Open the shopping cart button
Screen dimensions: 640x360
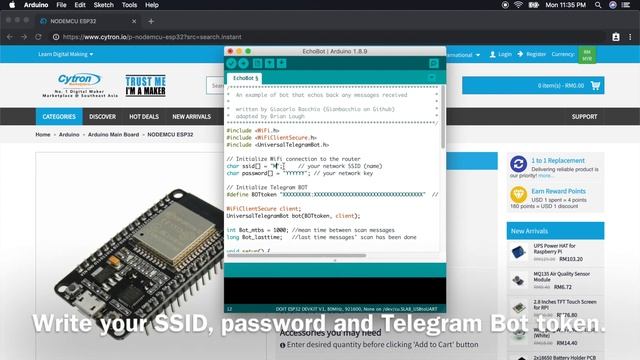coord(533,85)
